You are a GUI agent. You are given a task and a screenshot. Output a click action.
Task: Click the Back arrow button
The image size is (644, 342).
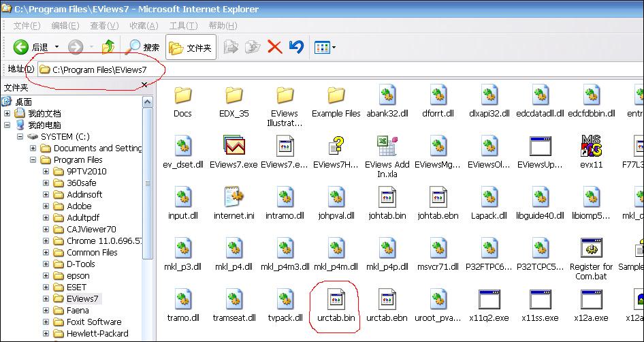[x=20, y=47]
